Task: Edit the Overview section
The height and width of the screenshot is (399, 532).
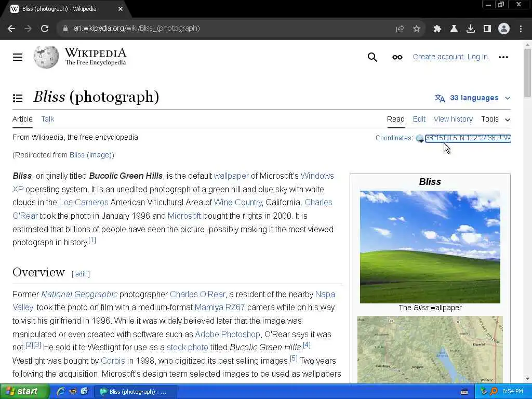Action: (x=81, y=274)
